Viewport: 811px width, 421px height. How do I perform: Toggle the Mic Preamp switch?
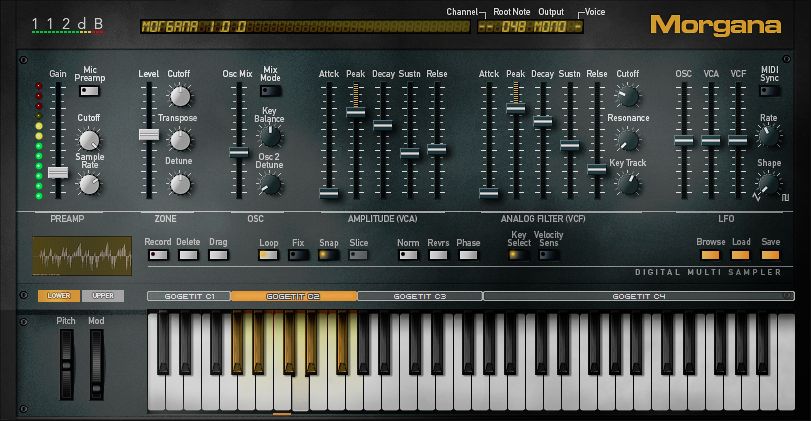click(x=89, y=92)
